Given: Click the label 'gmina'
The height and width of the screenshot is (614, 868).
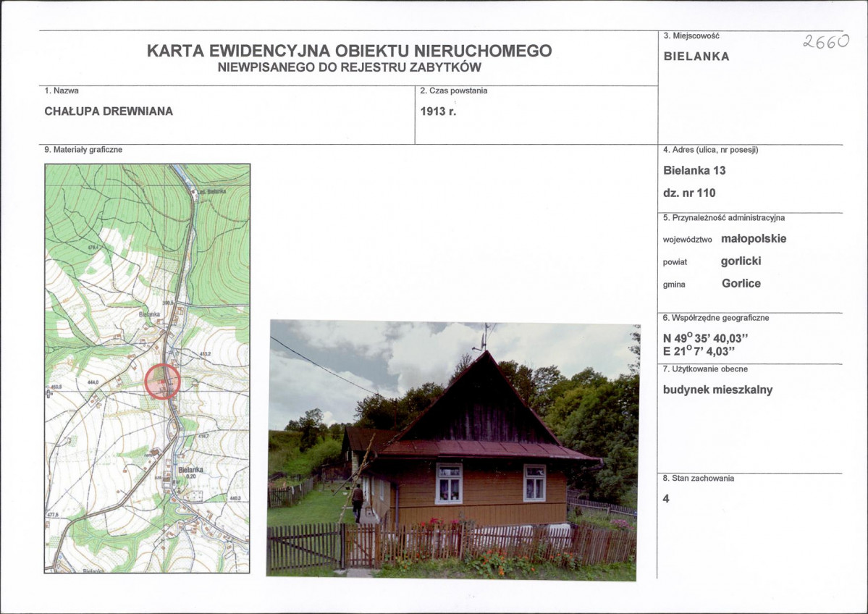Looking at the screenshot, I should 674,285.
